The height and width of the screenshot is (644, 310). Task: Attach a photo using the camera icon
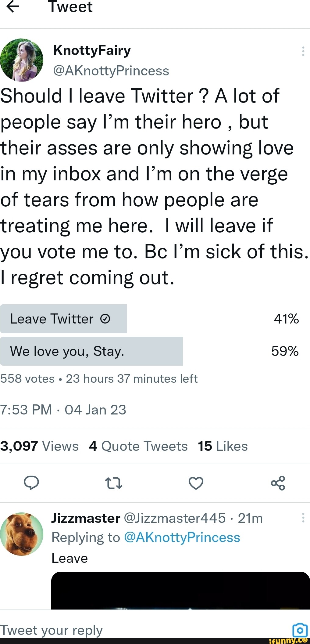pos(300,630)
